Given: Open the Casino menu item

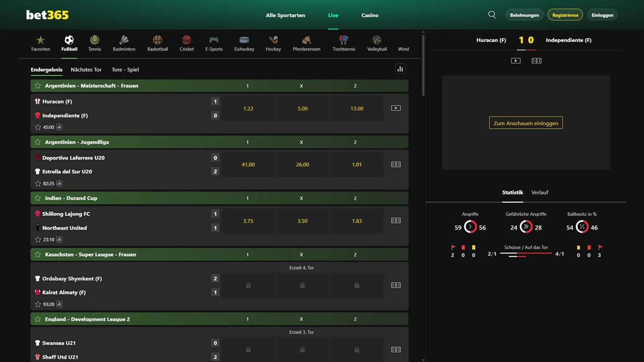Looking at the screenshot, I should click(x=370, y=15).
